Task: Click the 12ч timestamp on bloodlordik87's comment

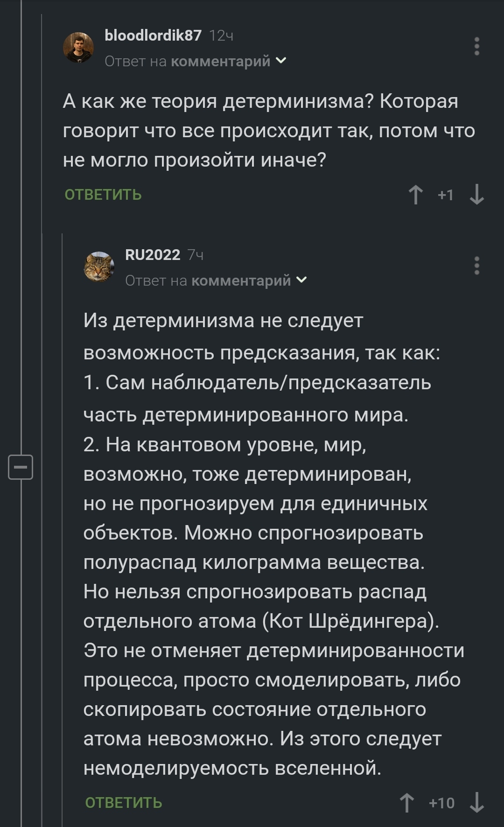Action: [x=221, y=35]
